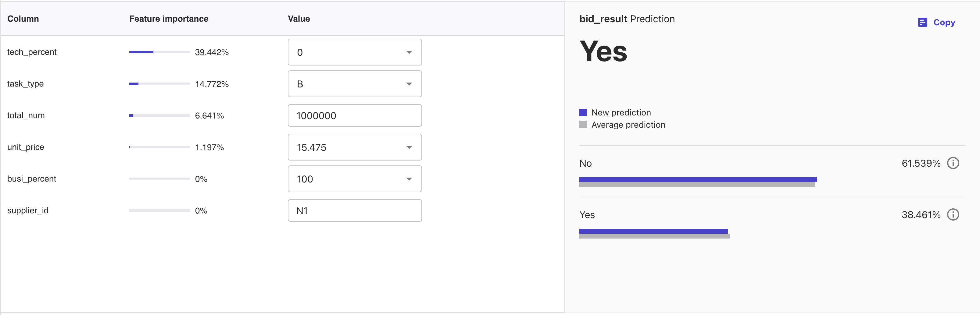Click the total_num importance bar
This screenshot has width=980, height=315.
159,115
